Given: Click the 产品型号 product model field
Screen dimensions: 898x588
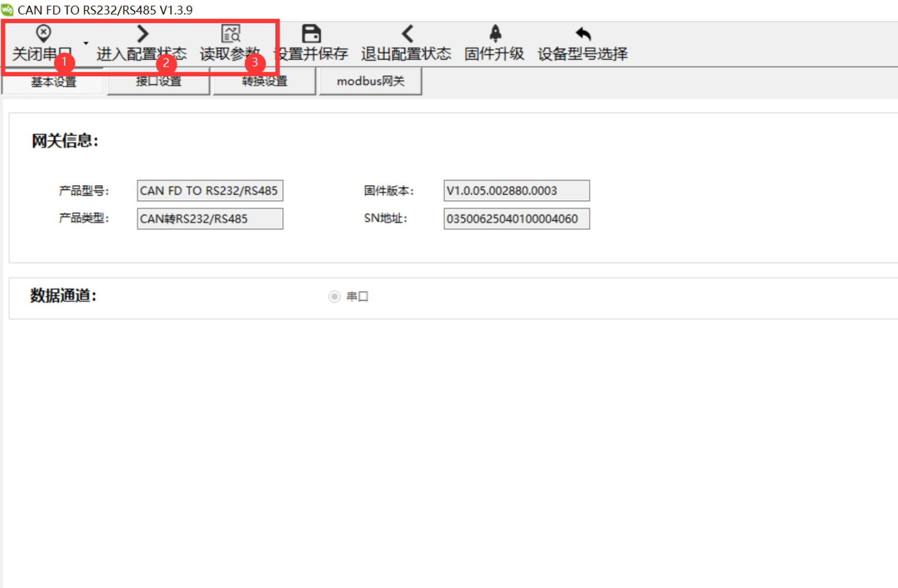Looking at the screenshot, I should [210, 191].
